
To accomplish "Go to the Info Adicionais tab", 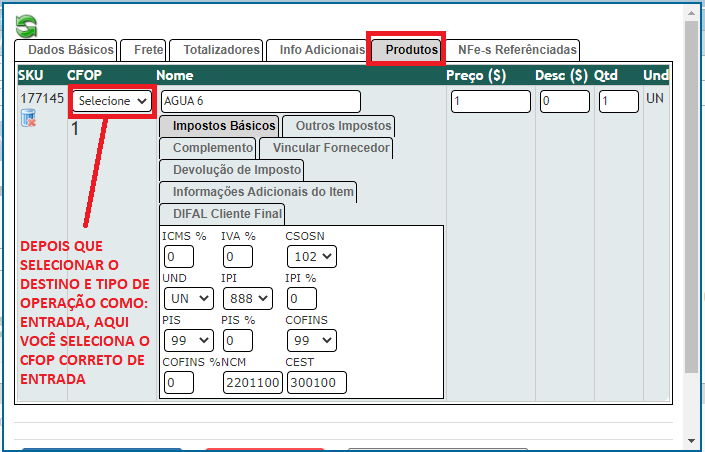I will coord(317,50).
